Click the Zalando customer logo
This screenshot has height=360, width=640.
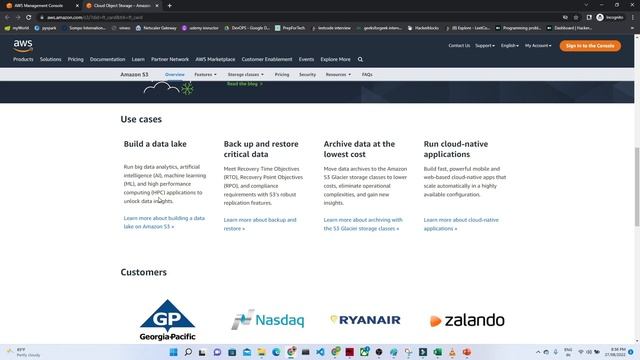(467, 320)
